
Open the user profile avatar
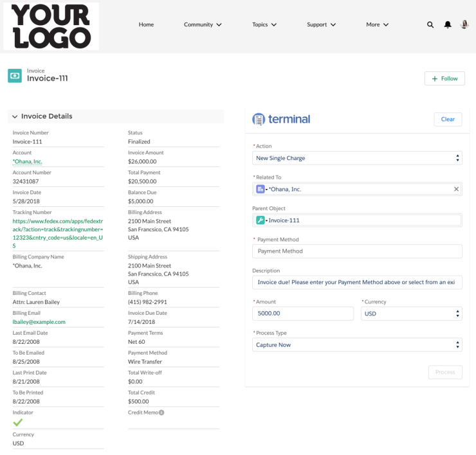(x=464, y=24)
